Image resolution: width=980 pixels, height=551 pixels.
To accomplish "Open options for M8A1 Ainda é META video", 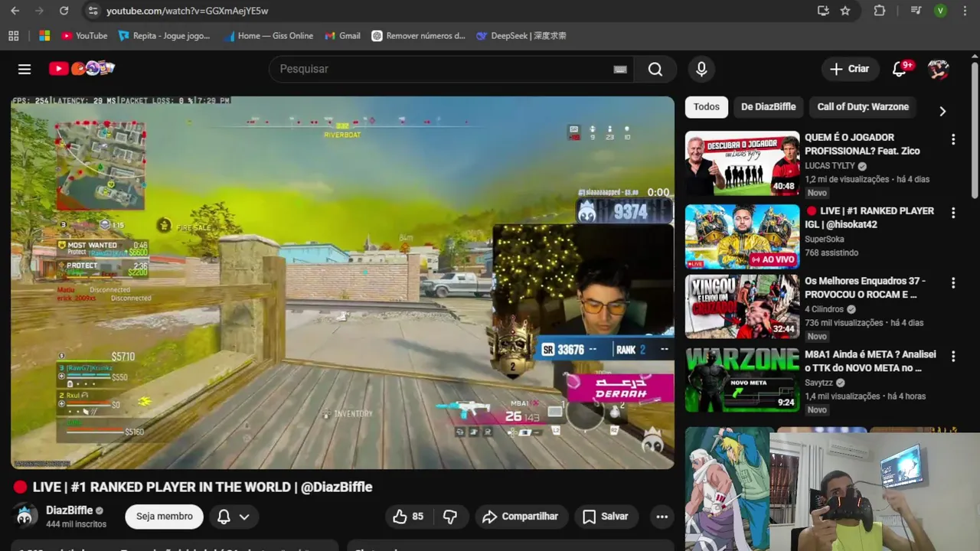I will coord(953,357).
